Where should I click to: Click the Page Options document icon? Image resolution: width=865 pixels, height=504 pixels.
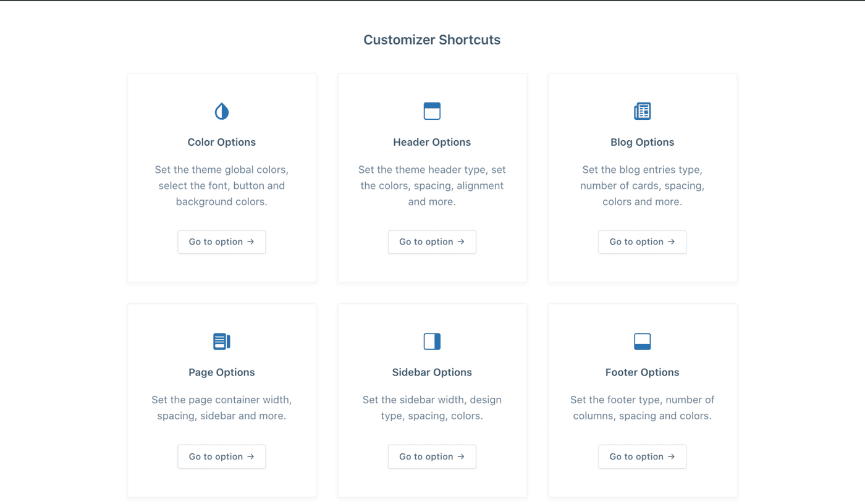click(x=221, y=341)
